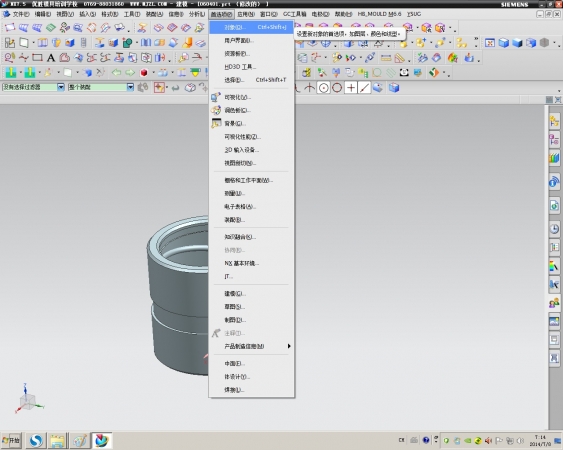Click the 开始 Start button
Screen dimensions: 563x450
pos(11,440)
